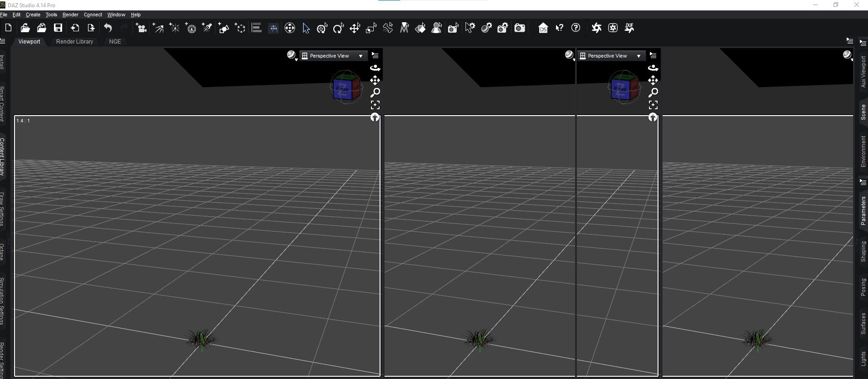Open the second viewport's options menu icon

click(653, 55)
